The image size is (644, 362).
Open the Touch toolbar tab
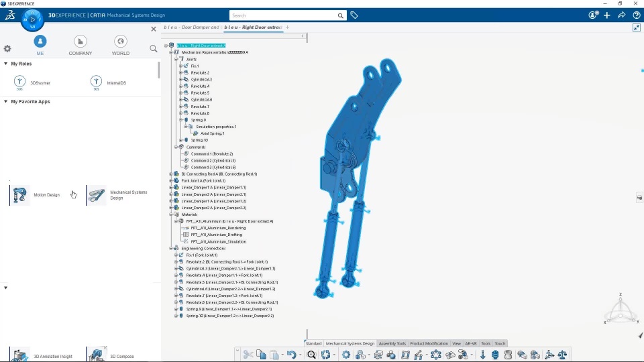pos(500,343)
